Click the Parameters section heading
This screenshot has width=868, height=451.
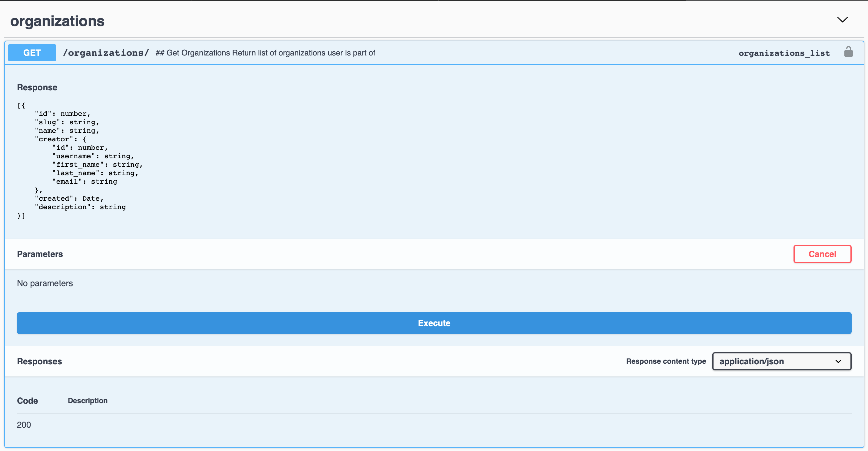40,254
